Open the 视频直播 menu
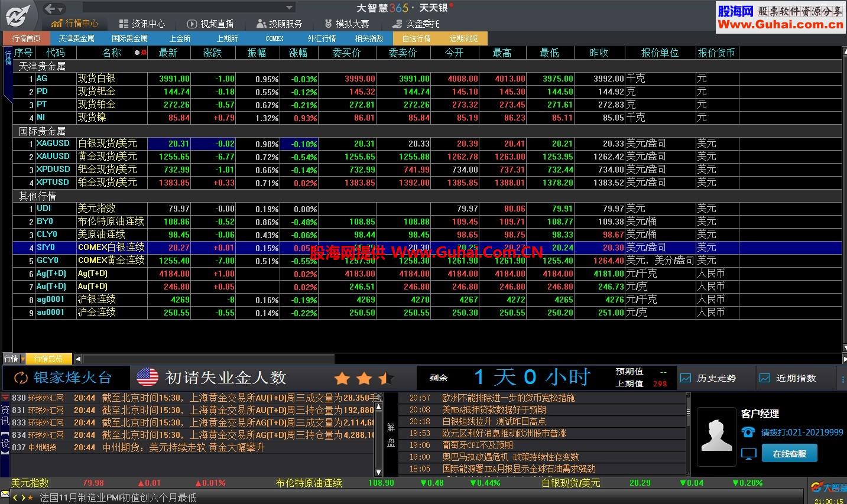The image size is (847, 504). click(210, 24)
